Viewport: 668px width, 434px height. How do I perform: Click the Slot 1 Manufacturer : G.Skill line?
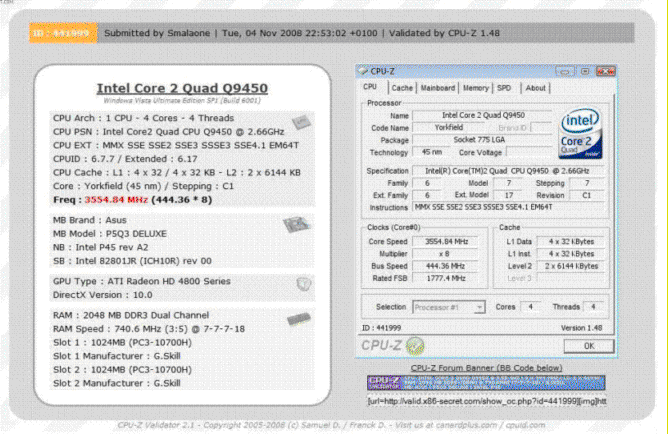[x=117, y=356]
